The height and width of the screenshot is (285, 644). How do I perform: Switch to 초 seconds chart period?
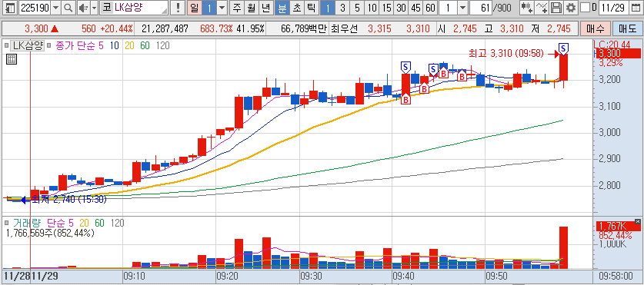coord(296,8)
